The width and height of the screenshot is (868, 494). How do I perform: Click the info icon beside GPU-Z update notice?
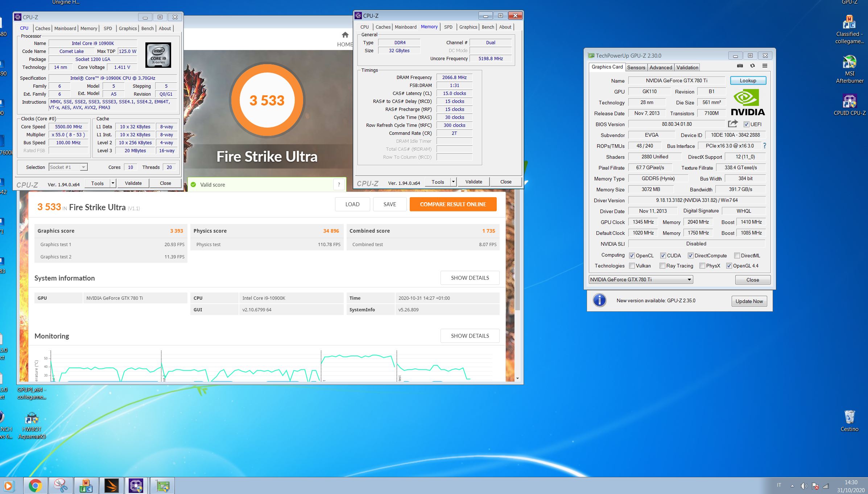pyautogui.click(x=599, y=300)
